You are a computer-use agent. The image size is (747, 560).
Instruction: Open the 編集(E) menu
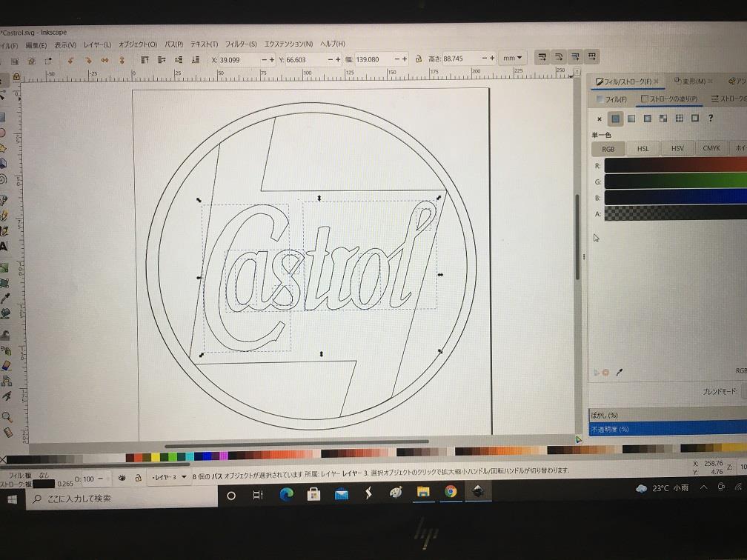pyautogui.click(x=36, y=45)
